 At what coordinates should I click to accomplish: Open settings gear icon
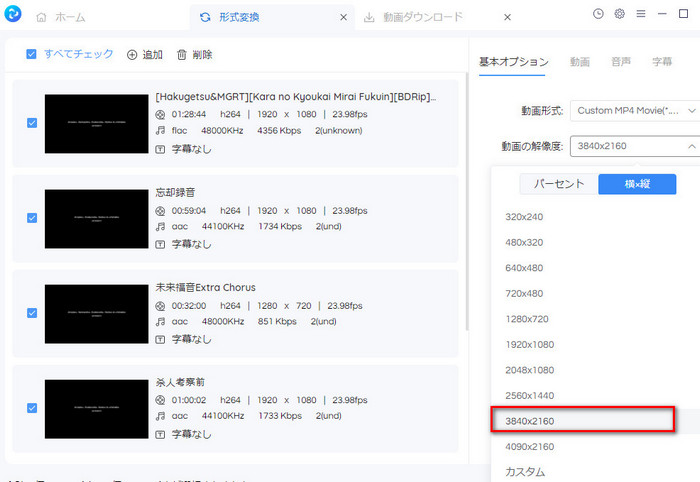619,14
